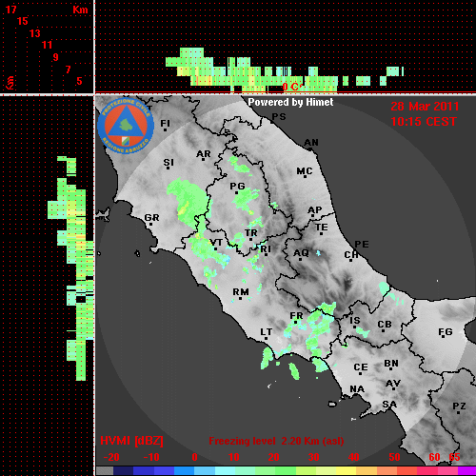Select the FI city marker
The width and height of the screenshot is (476, 476).
click(x=165, y=129)
